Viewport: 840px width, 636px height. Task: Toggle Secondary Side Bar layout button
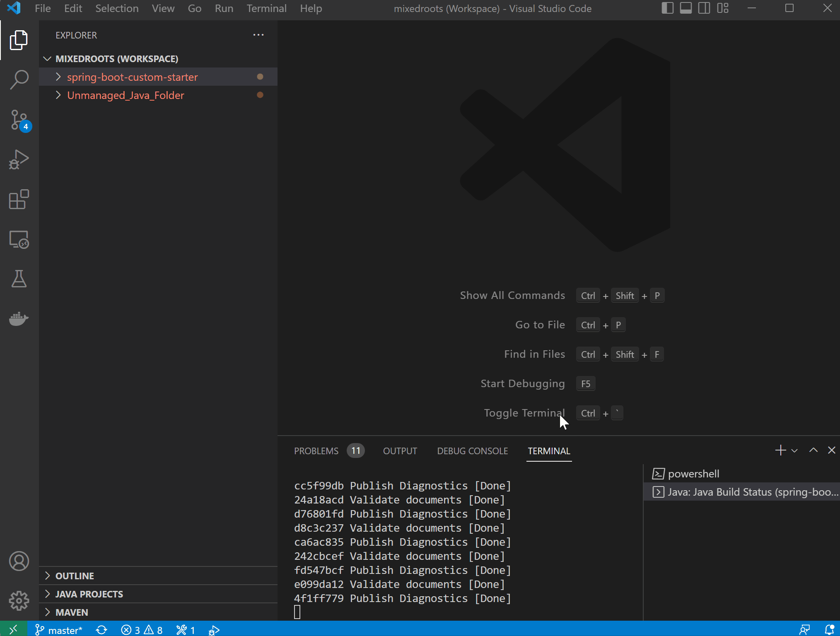point(704,8)
